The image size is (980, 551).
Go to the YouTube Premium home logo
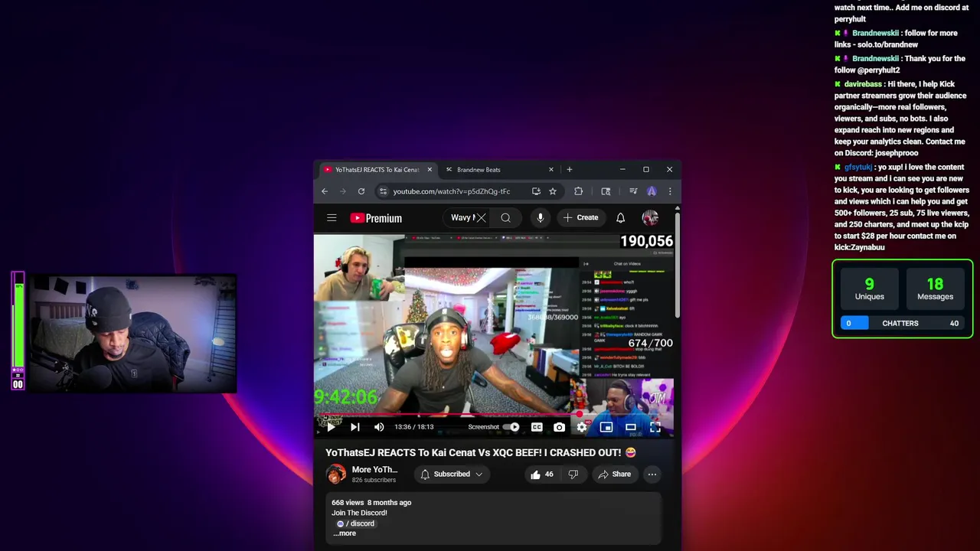[376, 218]
